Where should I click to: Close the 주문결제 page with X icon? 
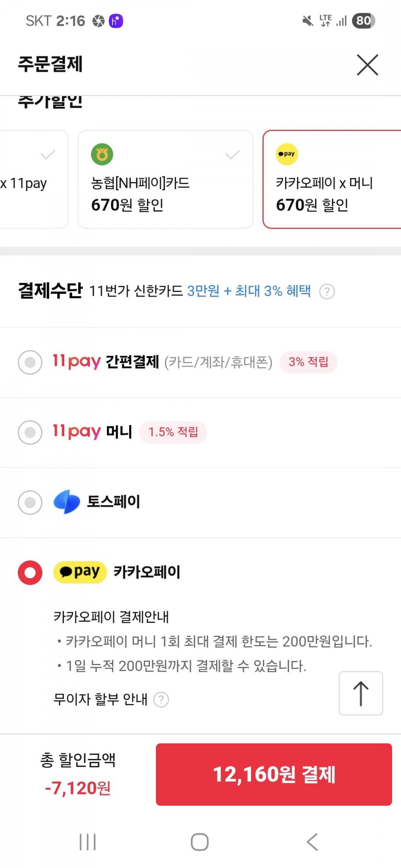[x=368, y=65]
